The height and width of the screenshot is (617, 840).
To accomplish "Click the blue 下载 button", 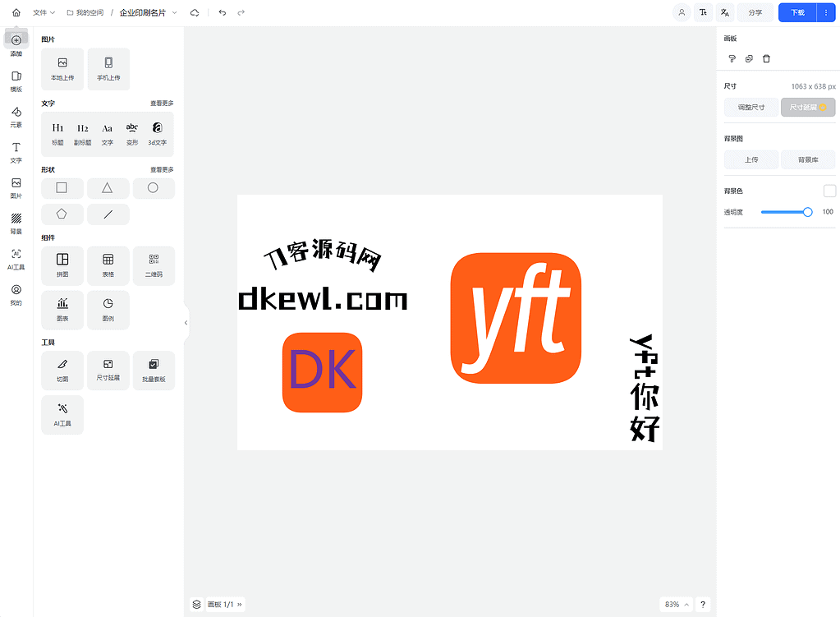I will point(797,12).
